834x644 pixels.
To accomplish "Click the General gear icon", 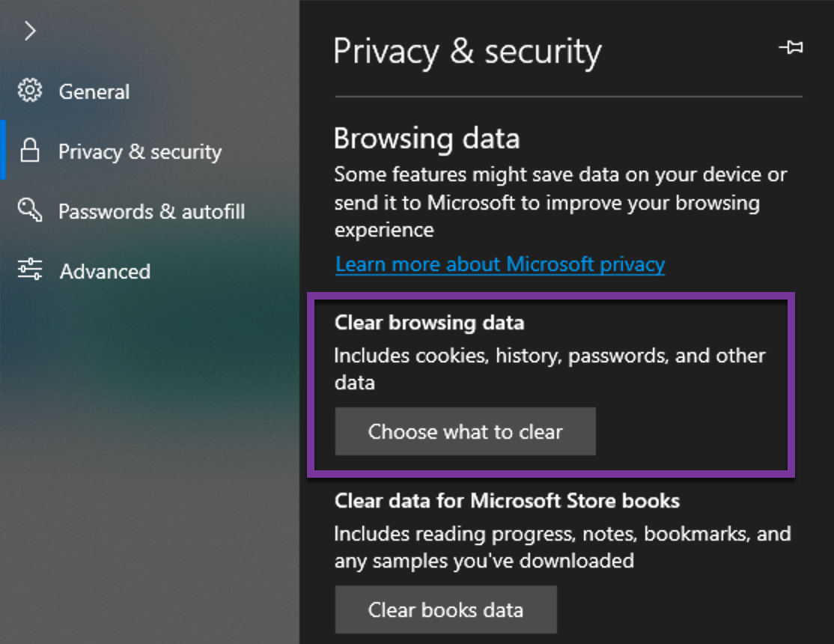I will pyautogui.click(x=30, y=91).
